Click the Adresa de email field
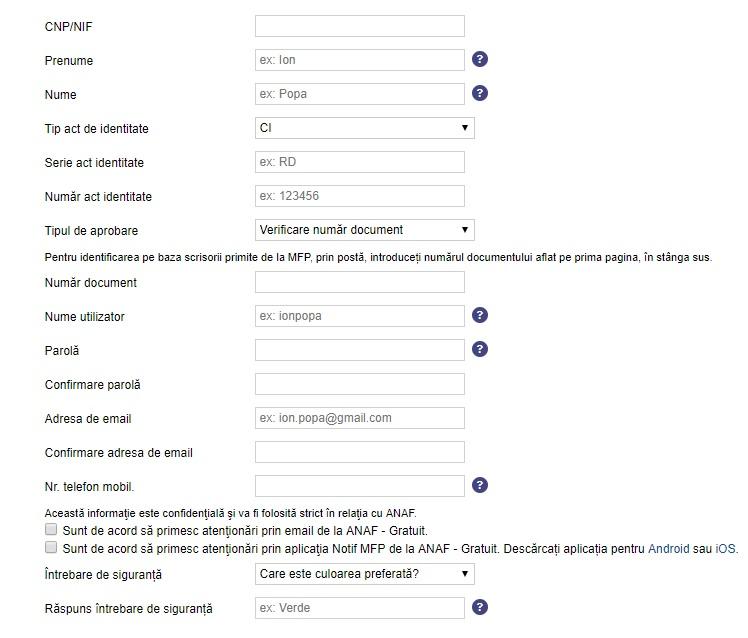 coord(360,418)
